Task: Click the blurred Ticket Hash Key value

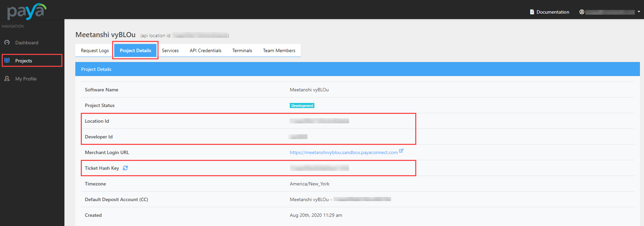Action: [319, 168]
